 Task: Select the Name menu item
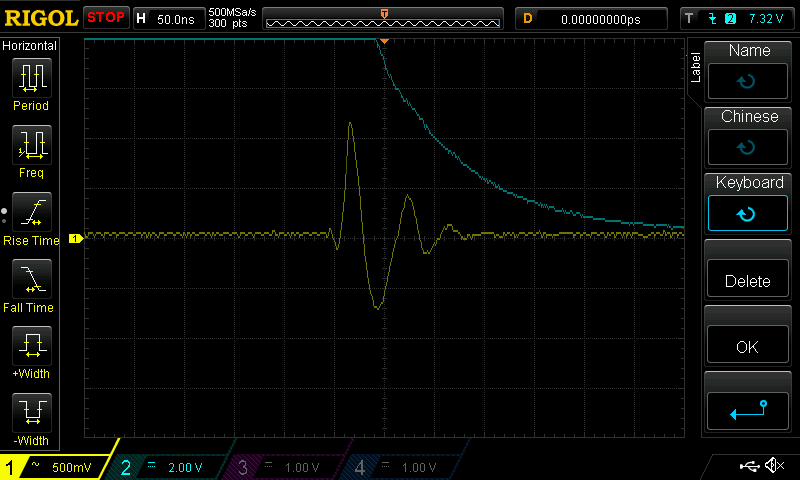point(747,71)
